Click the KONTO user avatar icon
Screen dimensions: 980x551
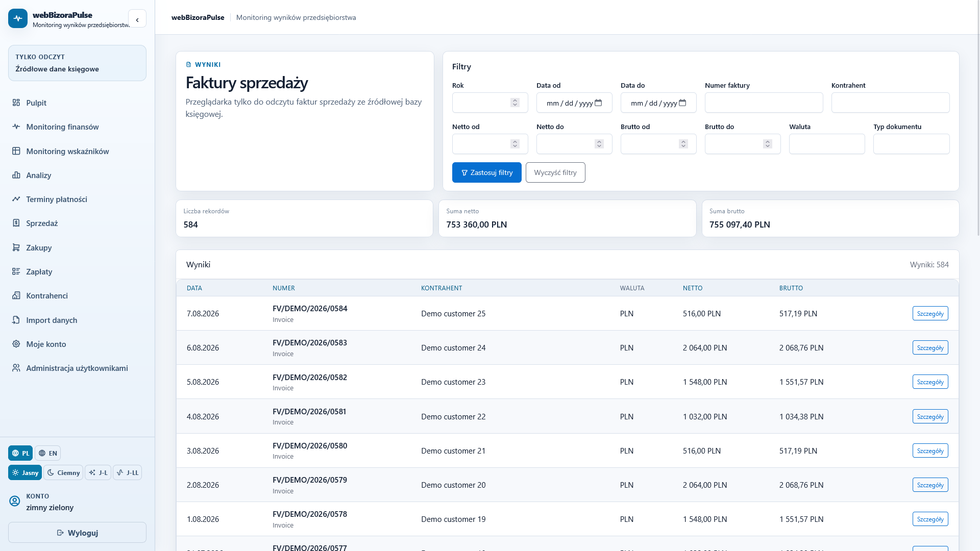[x=15, y=501]
